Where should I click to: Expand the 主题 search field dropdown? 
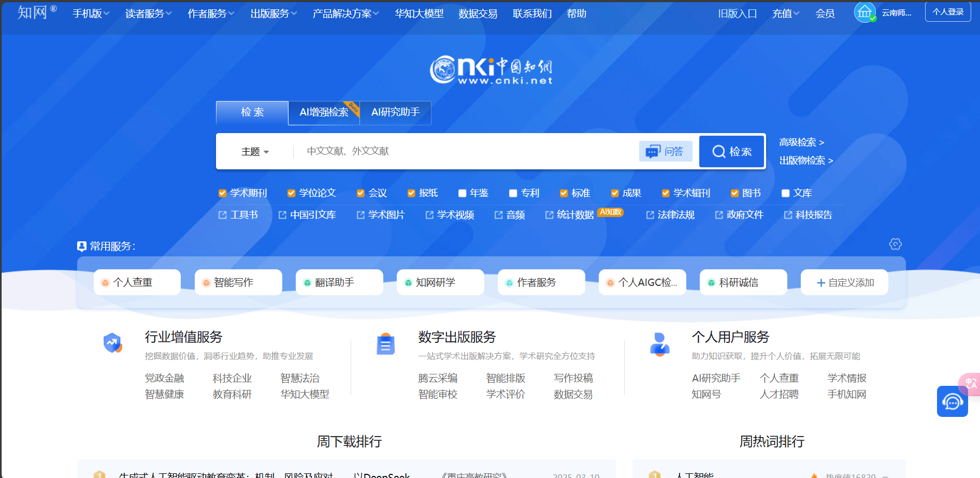pyautogui.click(x=255, y=152)
